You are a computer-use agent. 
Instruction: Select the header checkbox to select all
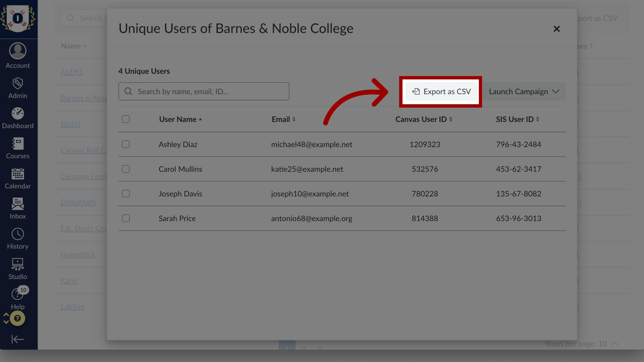coord(126,119)
